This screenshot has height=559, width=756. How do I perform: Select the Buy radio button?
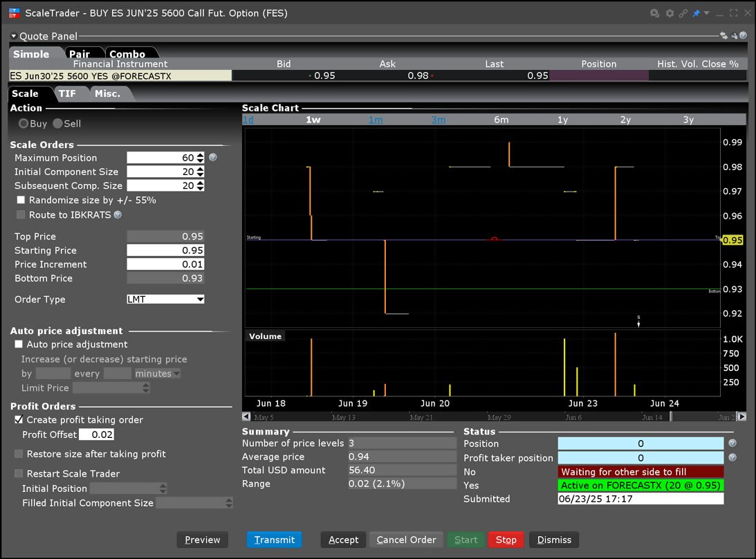(24, 123)
